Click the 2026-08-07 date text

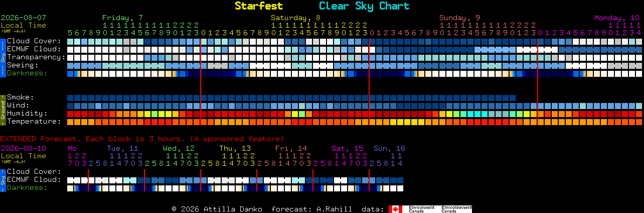click(24, 18)
